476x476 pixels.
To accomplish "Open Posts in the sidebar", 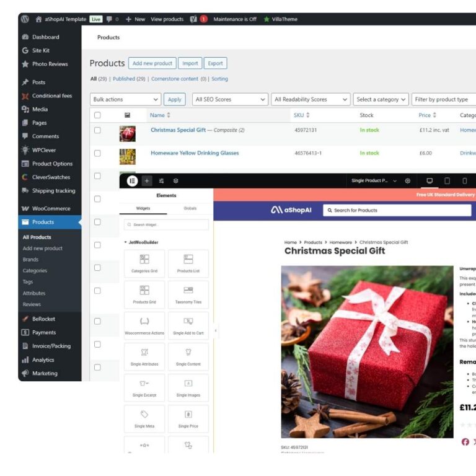I will click(x=38, y=82).
